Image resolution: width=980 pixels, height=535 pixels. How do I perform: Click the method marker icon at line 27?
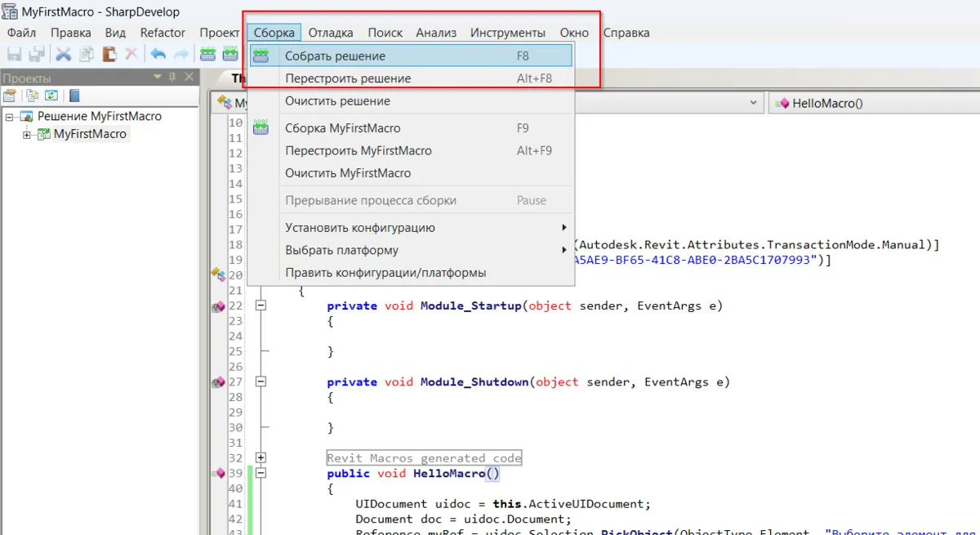(x=217, y=382)
